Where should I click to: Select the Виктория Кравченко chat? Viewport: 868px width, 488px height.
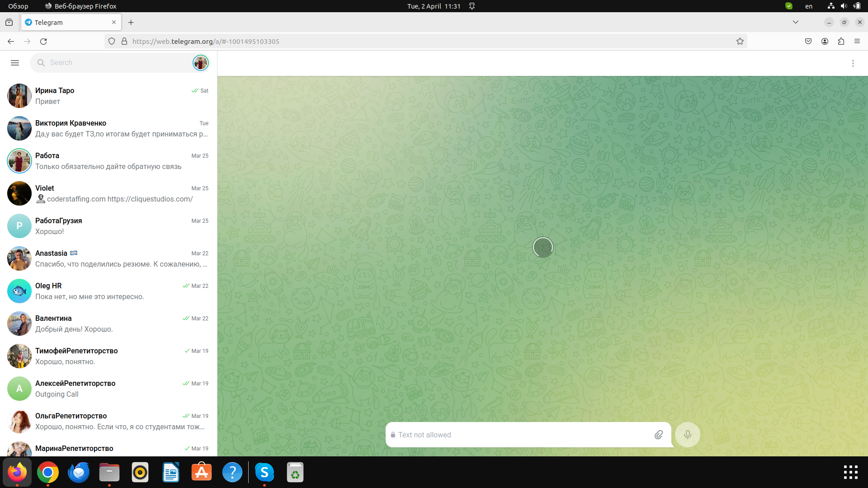(108, 127)
